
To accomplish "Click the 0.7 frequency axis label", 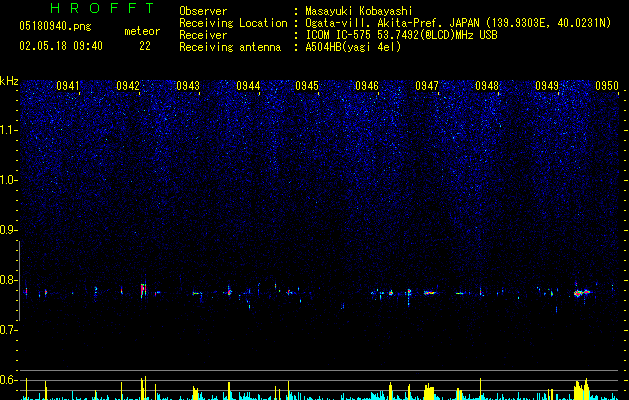I will tap(8, 330).
